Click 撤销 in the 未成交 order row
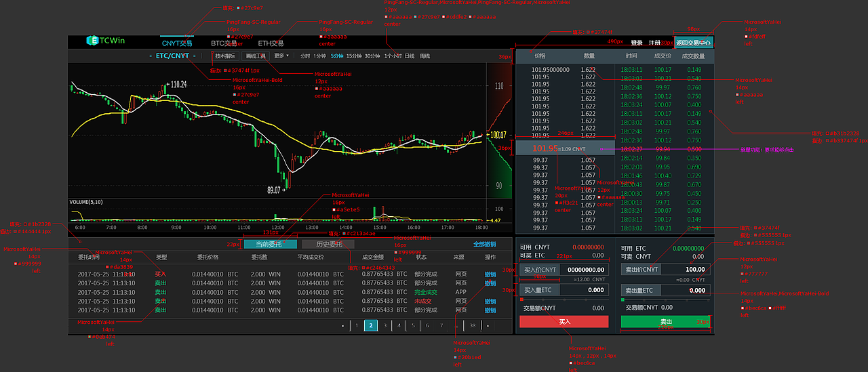868x372 pixels. click(x=490, y=301)
